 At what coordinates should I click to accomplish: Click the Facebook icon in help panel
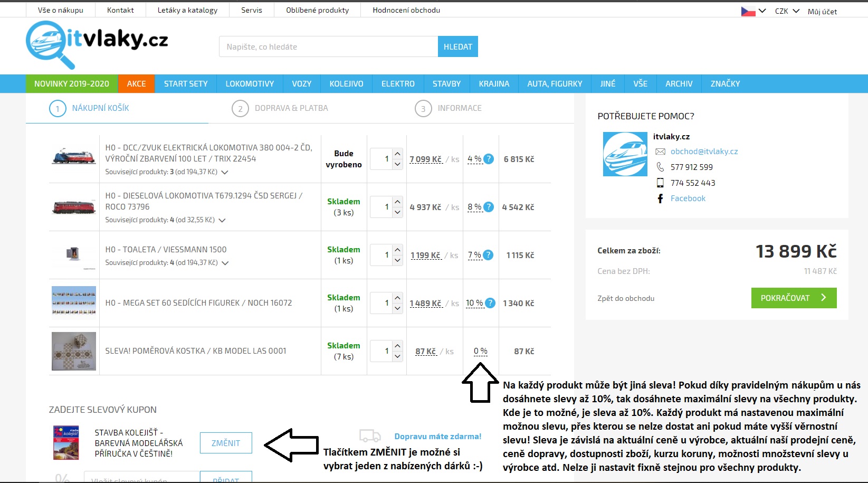660,198
